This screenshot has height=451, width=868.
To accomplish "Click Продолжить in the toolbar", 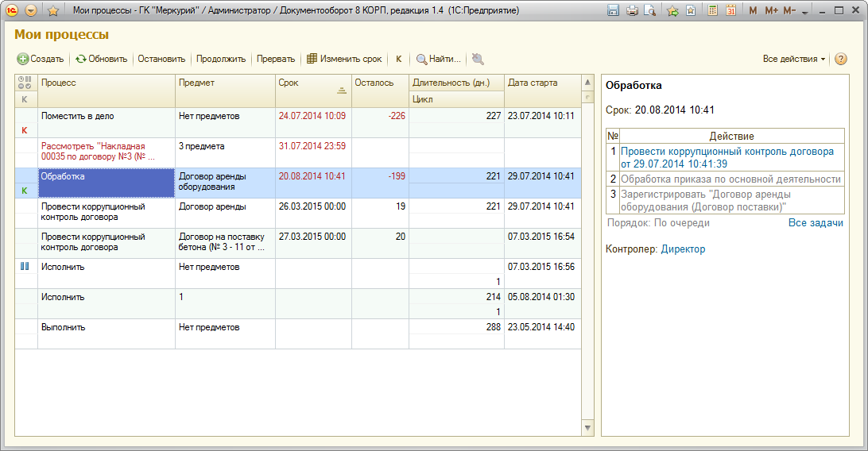I will (x=221, y=59).
